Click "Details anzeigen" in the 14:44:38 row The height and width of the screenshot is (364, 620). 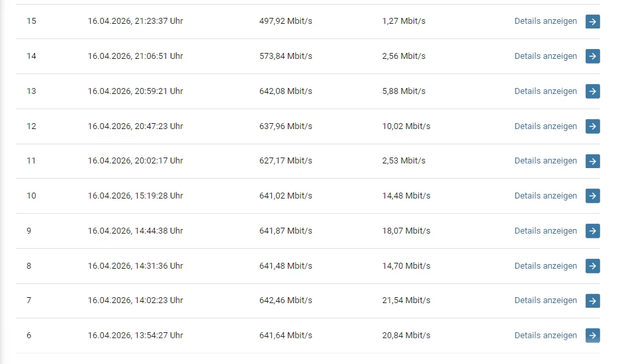[x=545, y=231]
